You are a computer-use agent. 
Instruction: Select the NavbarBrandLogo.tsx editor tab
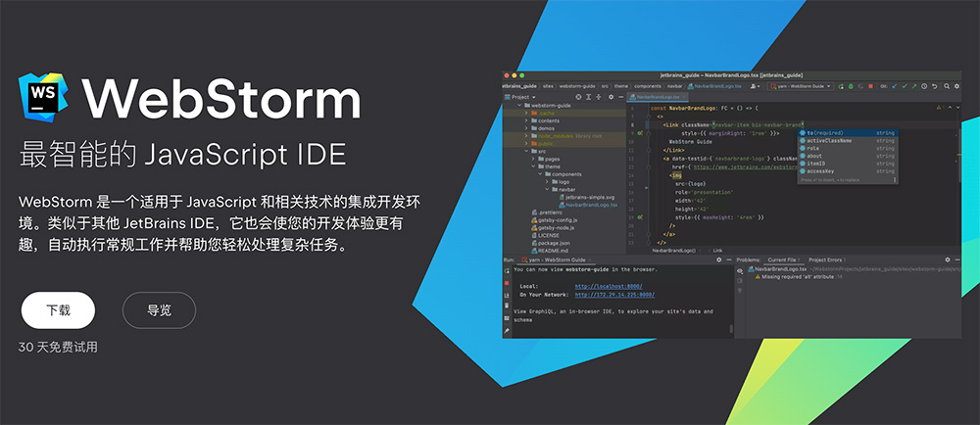(657, 97)
